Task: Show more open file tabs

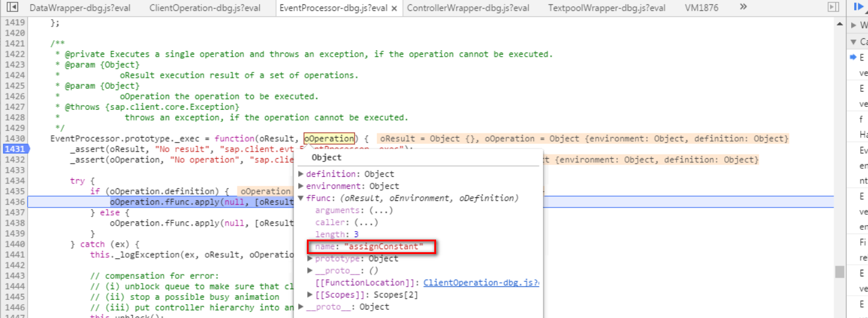Action: pyautogui.click(x=743, y=7)
